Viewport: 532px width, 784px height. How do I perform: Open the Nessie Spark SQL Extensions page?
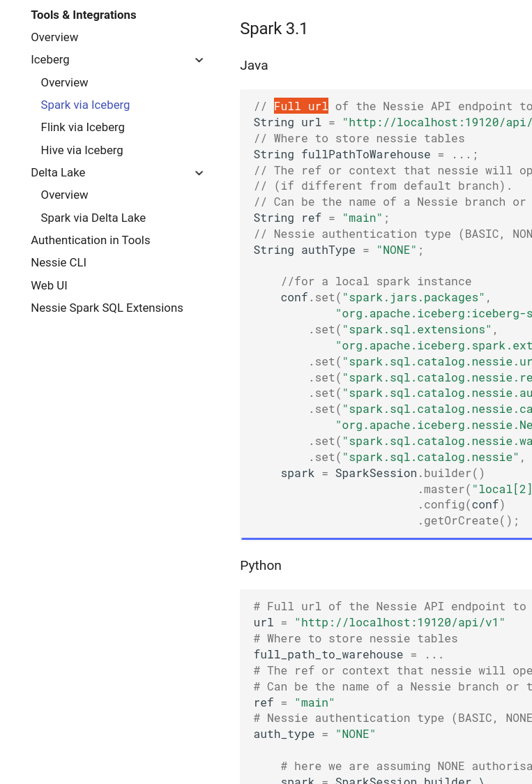(x=107, y=308)
